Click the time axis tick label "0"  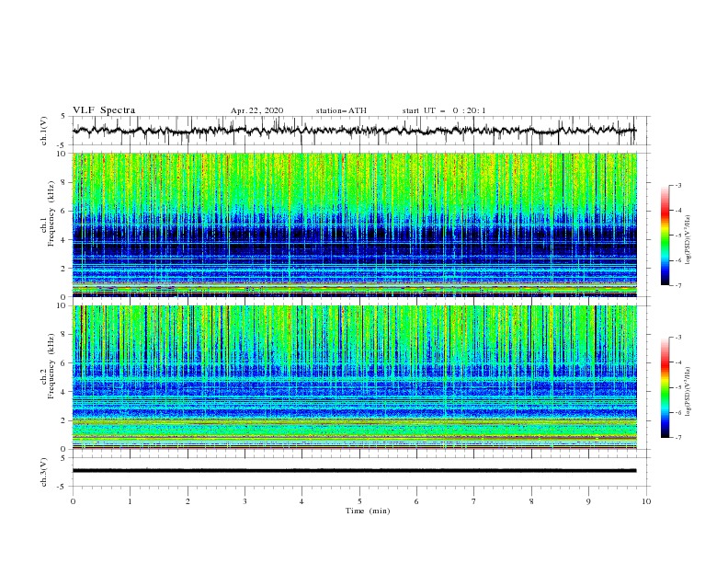(73, 501)
